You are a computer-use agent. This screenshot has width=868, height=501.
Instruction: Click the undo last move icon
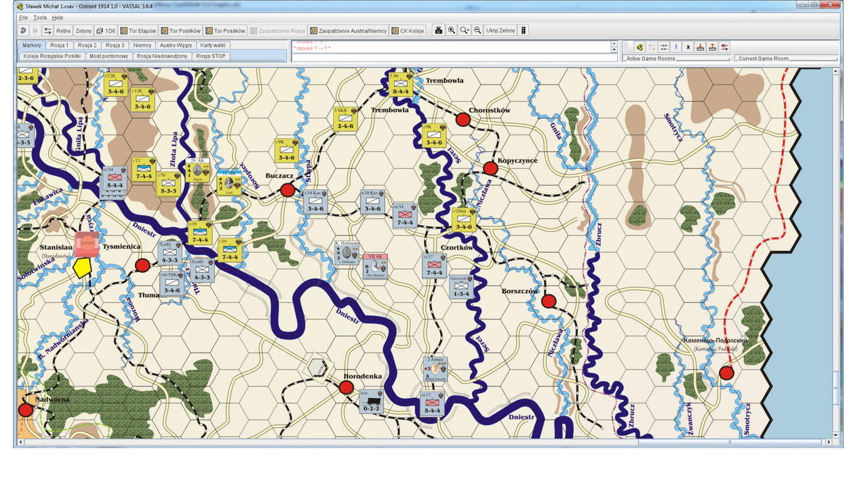coord(23,31)
